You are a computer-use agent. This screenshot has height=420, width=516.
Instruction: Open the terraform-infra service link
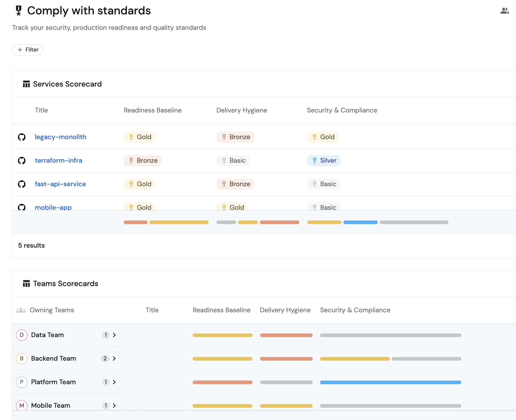tap(58, 161)
